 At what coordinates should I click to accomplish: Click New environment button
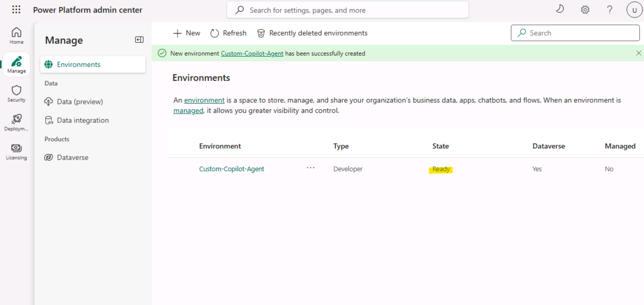(x=186, y=33)
